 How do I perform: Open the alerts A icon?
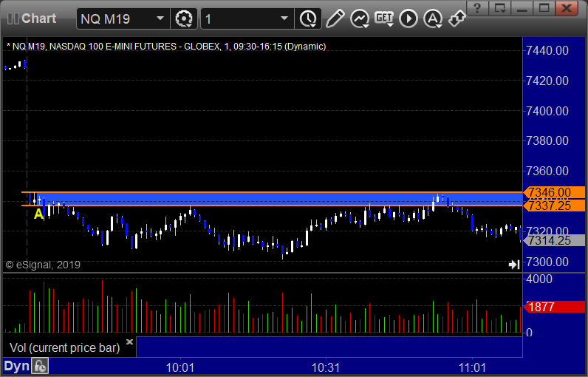[x=433, y=18]
